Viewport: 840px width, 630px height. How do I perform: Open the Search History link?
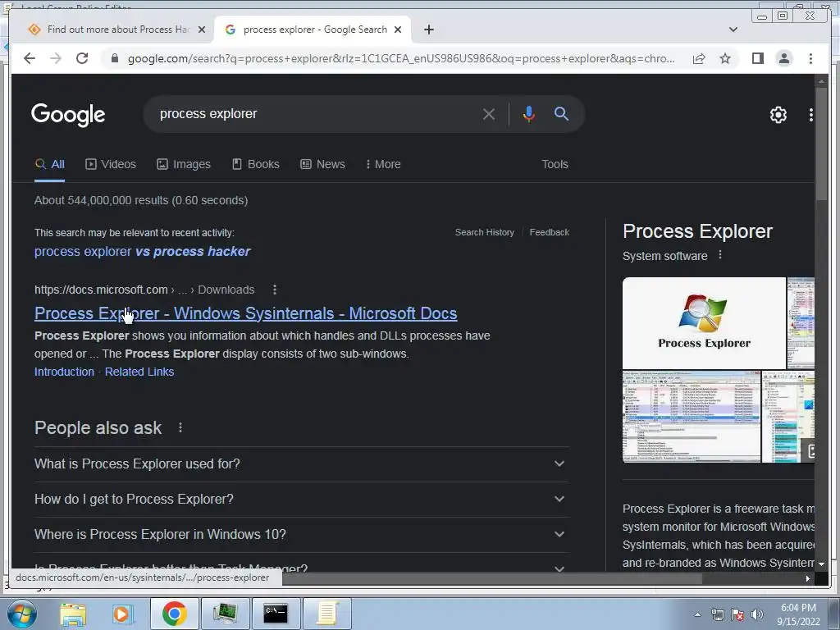[x=484, y=232]
